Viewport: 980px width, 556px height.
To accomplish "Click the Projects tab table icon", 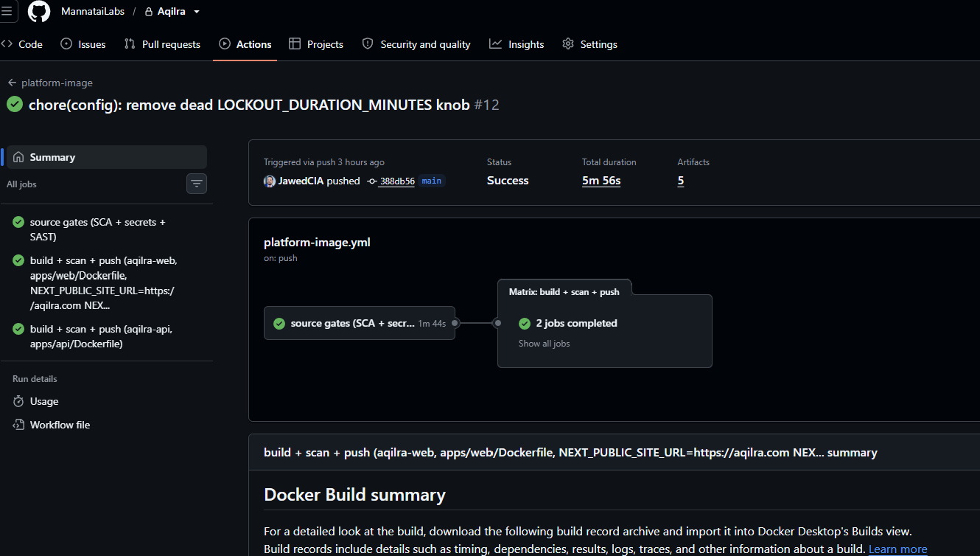I will (x=295, y=44).
